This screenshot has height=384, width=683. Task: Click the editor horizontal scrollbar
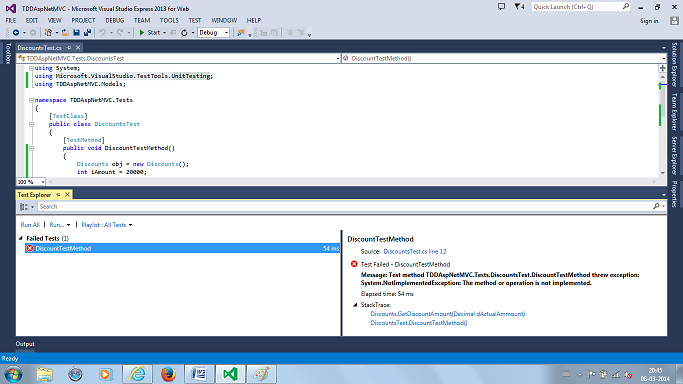[x=352, y=182]
